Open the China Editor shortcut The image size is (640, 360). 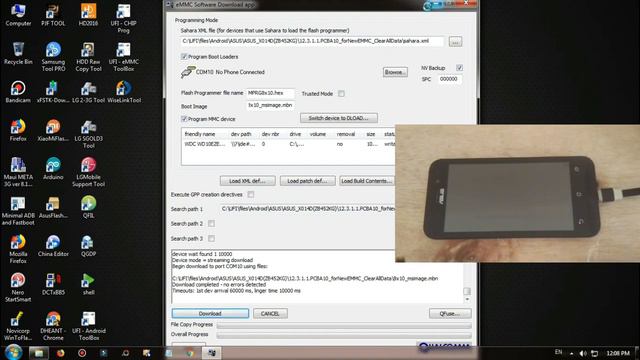coord(53,245)
